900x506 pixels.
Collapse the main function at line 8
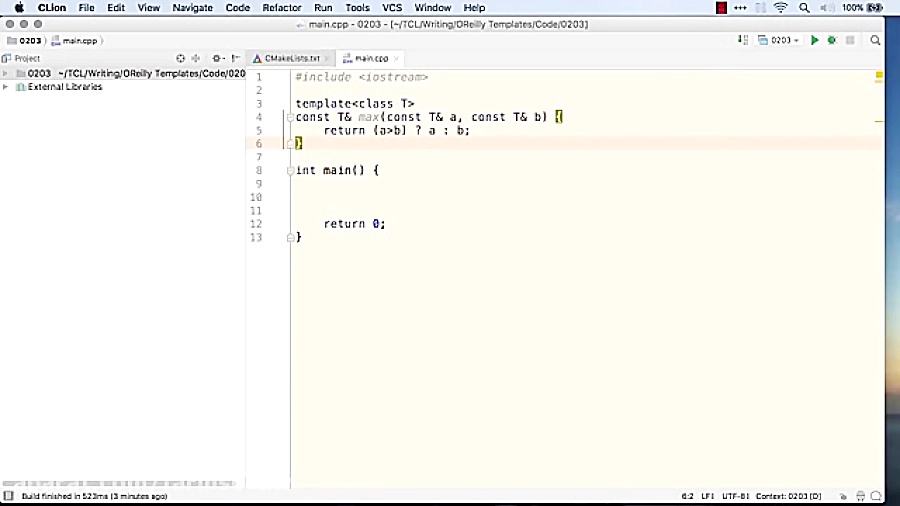[290, 170]
